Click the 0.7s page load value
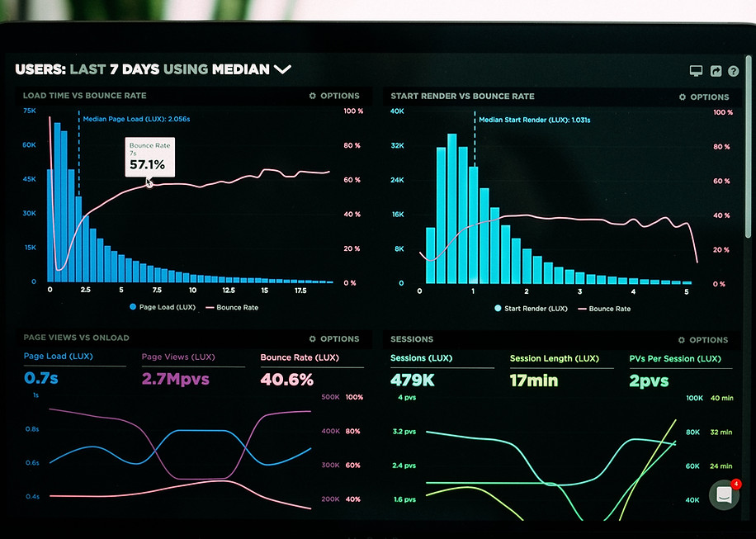The width and height of the screenshot is (756, 539). coord(41,378)
